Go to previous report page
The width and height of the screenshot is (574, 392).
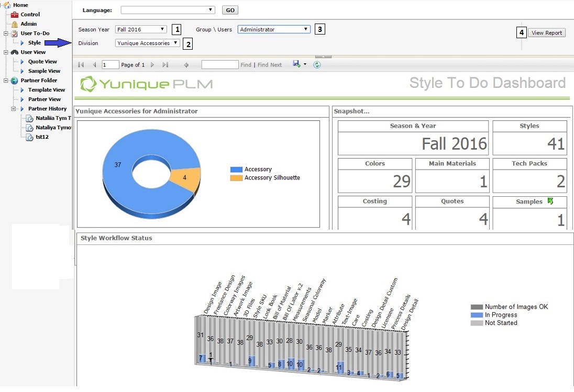(x=94, y=65)
